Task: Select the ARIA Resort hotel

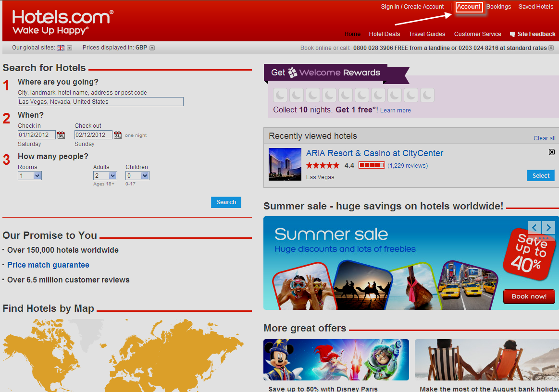Action: 541,175
